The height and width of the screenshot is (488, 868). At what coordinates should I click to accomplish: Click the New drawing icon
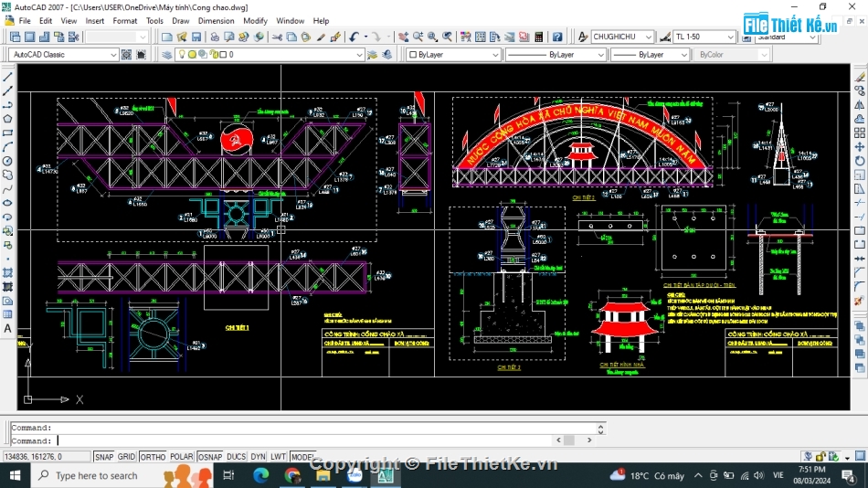tap(166, 37)
